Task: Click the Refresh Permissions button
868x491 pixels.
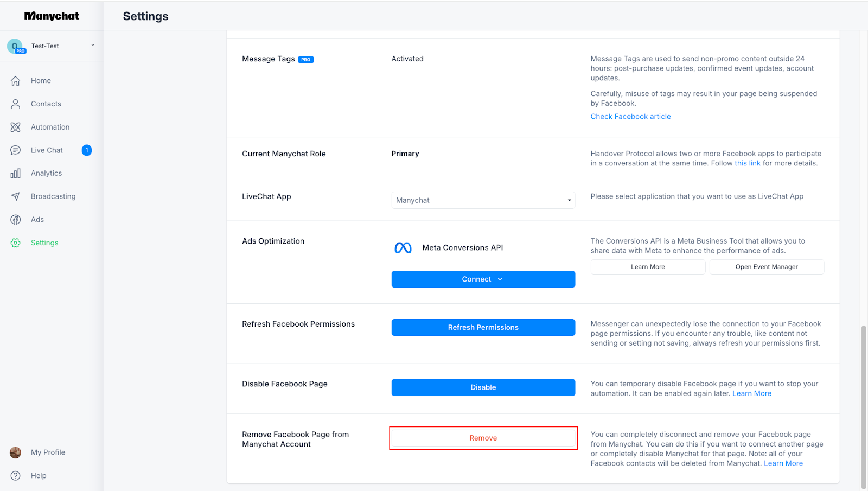Action: [x=483, y=328]
